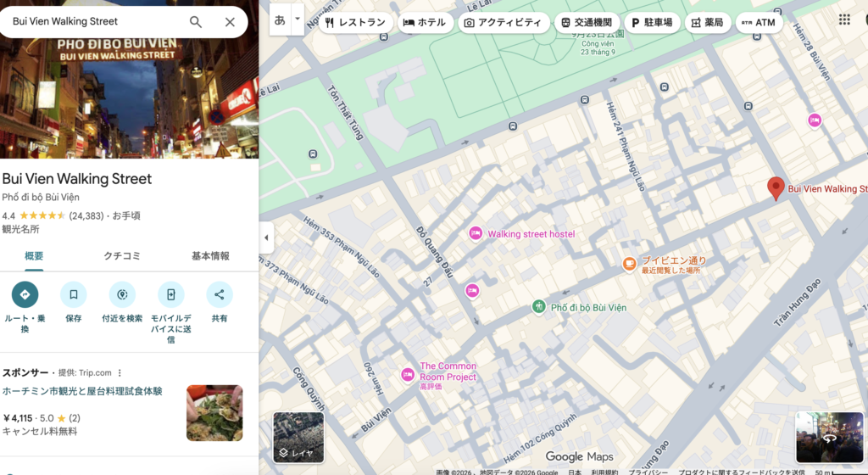
Task: Open directions with the ルート・乗換 icon
Action: point(25,294)
